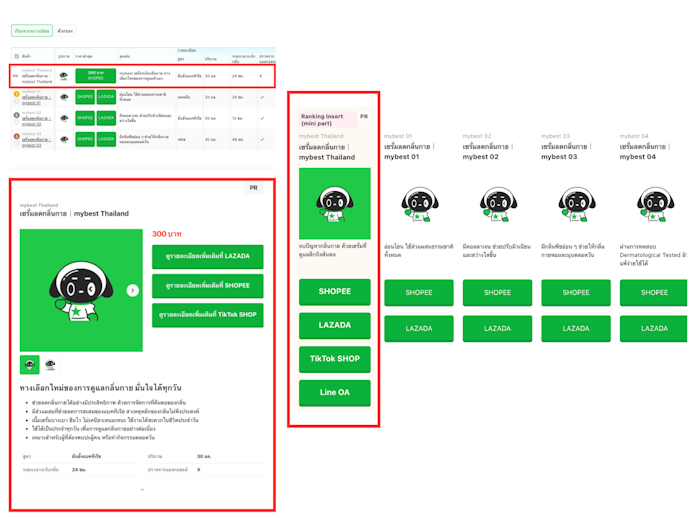Click the 300 baht red price text
Viewport: 690px width, 518px height.
point(167,234)
